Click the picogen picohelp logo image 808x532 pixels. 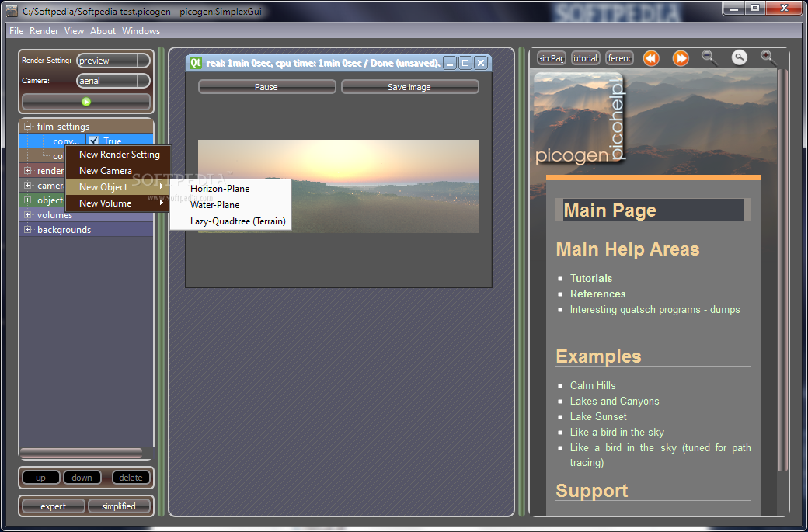(x=580, y=119)
